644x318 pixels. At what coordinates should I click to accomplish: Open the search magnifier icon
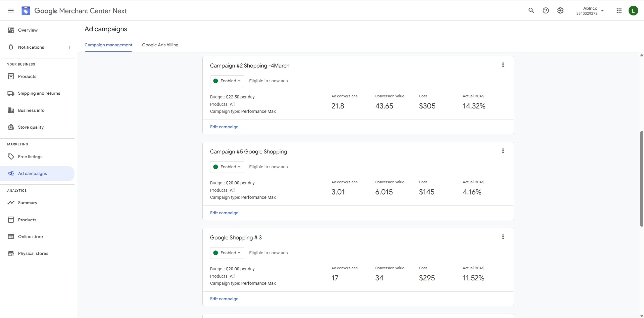click(x=531, y=10)
